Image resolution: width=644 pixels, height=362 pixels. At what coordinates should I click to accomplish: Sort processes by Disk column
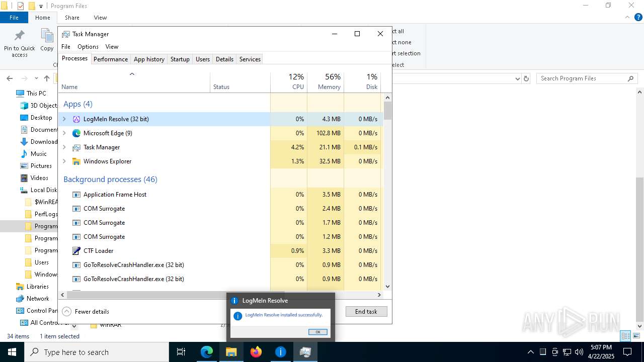click(362, 81)
